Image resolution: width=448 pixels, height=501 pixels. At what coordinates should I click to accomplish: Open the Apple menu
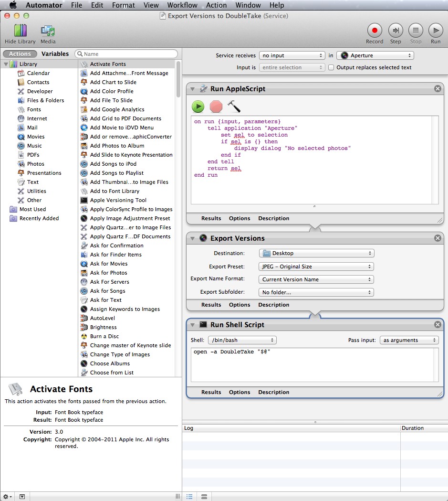tap(13, 5)
